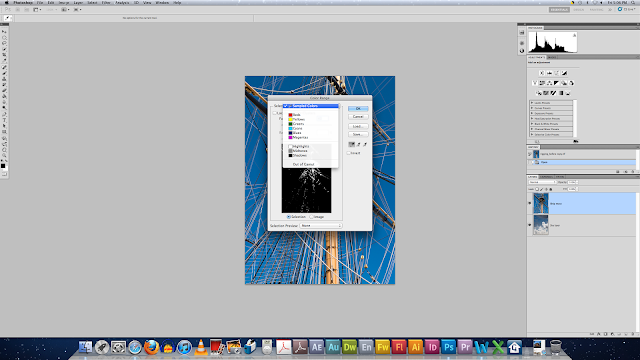Choose Shadows from the Select list
640x360 pixels.
pyautogui.click(x=311, y=155)
